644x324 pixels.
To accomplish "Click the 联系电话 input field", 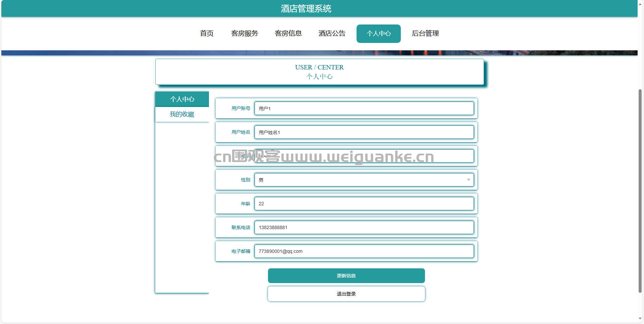I will click(364, 227).
